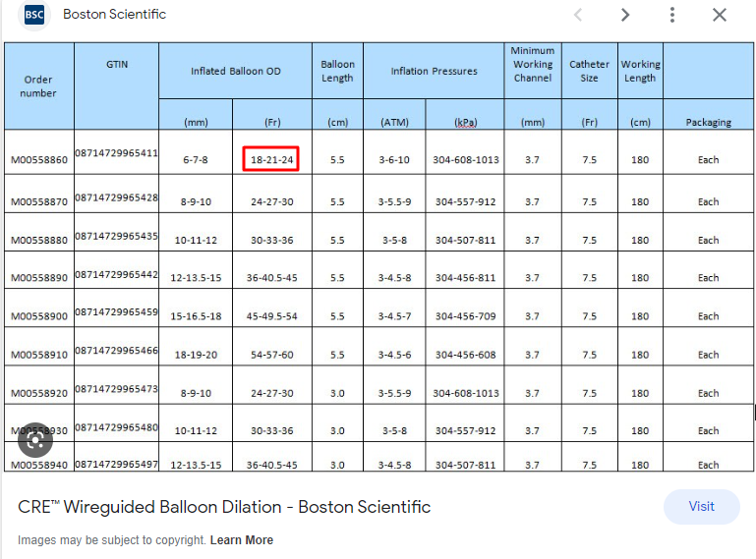Open the CRE Wireguided Balloon Dilation title link
This screenshot has width=756, height=559.
tap(224, 507)
